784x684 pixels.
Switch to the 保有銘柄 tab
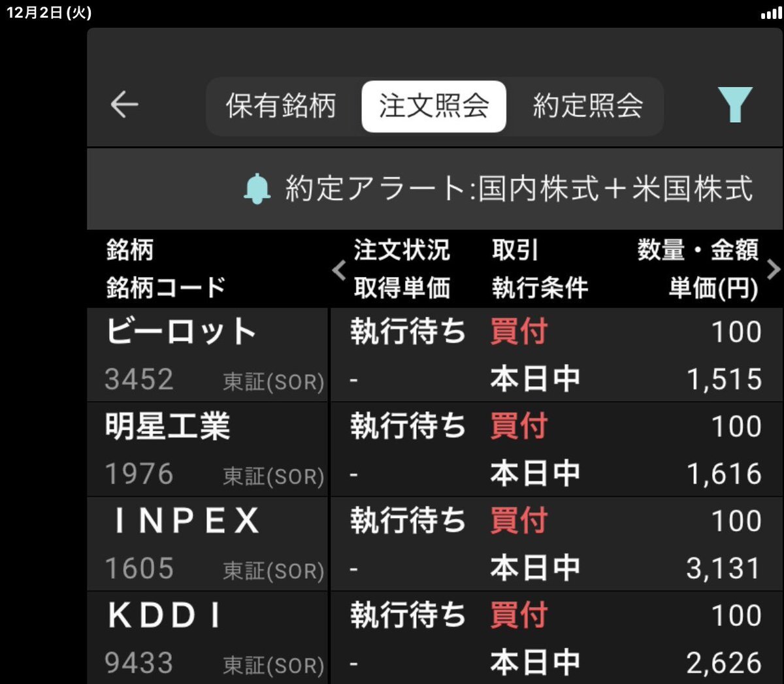click(x=281, y=106)
